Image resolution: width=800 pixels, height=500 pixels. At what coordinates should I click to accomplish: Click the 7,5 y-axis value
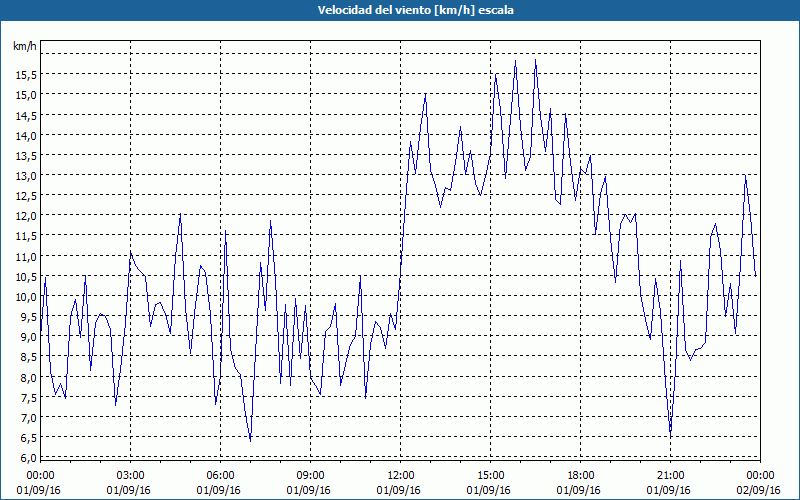click(x=29, y=397)
